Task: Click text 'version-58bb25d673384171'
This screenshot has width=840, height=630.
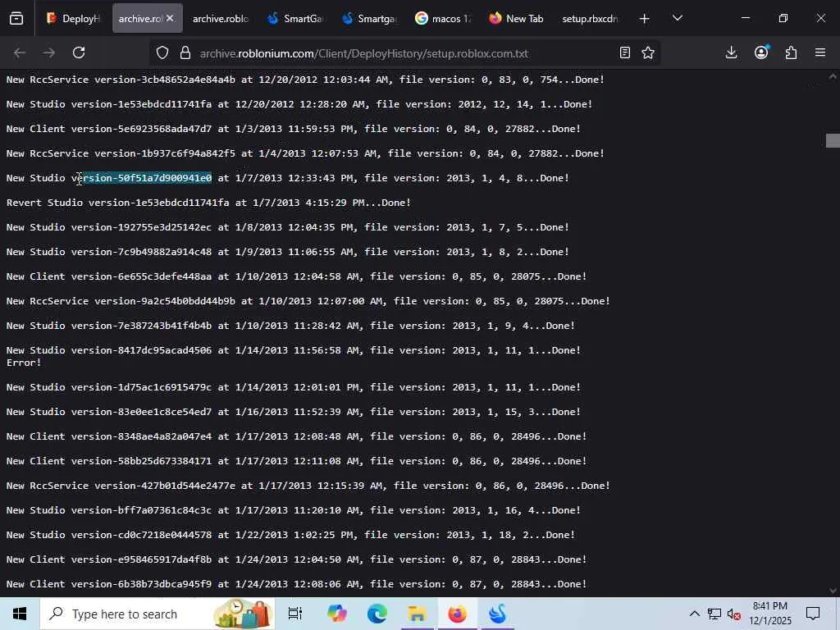Action: pyautogui.click(x=141, y=461)
